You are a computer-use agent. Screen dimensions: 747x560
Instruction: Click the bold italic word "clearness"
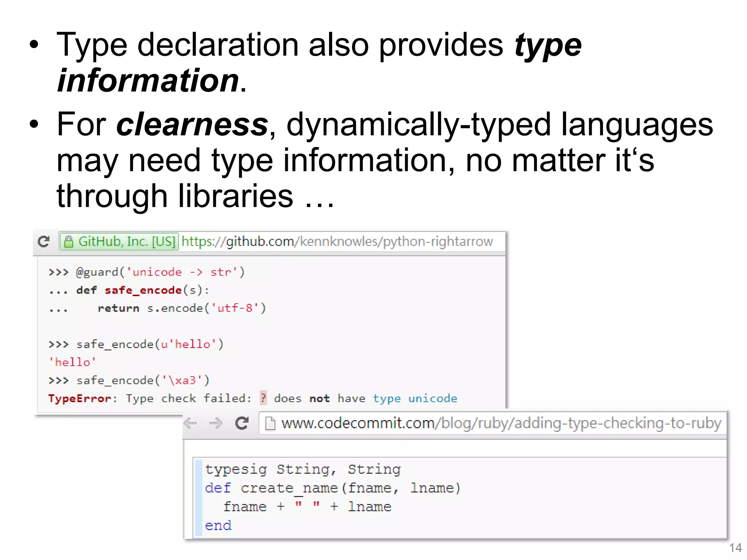(x=192, y=124)
